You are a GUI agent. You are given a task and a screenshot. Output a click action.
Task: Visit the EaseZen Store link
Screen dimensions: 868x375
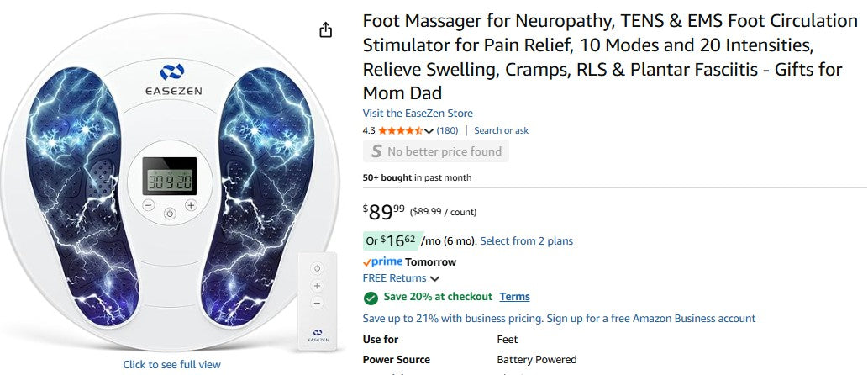(418, 114)
